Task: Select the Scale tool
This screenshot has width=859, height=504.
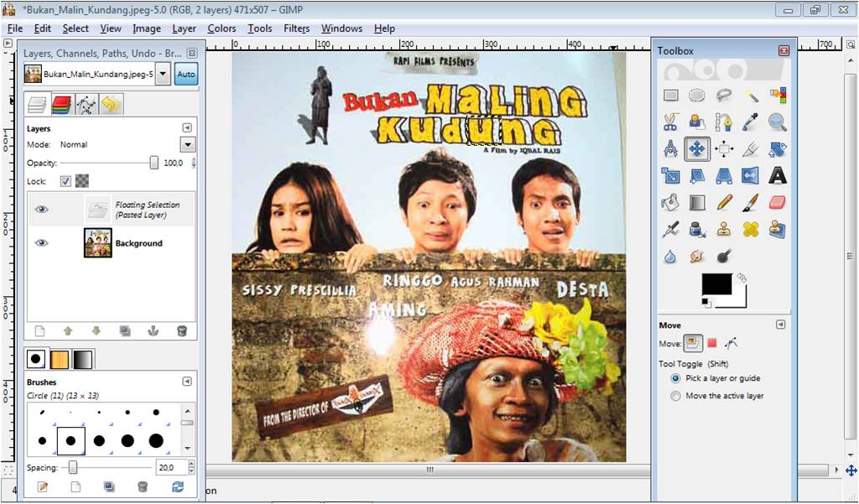Action: pos(670,176)
